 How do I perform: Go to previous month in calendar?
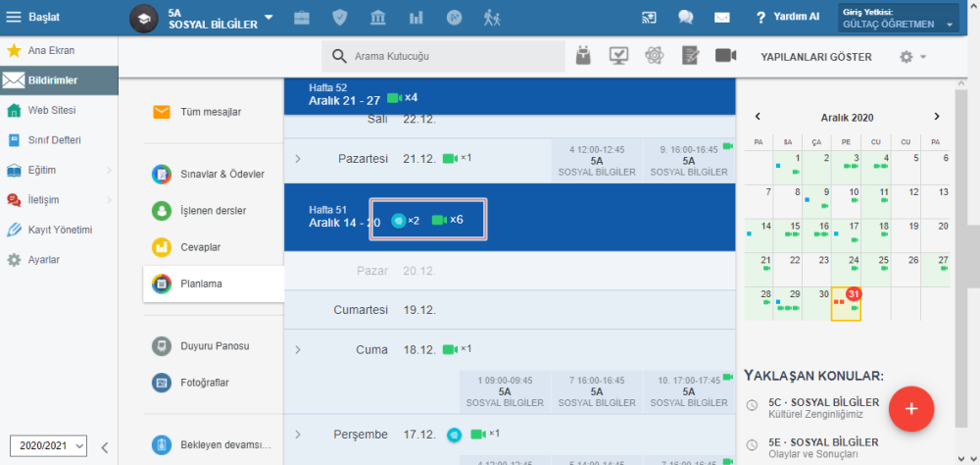coord(758,117)
